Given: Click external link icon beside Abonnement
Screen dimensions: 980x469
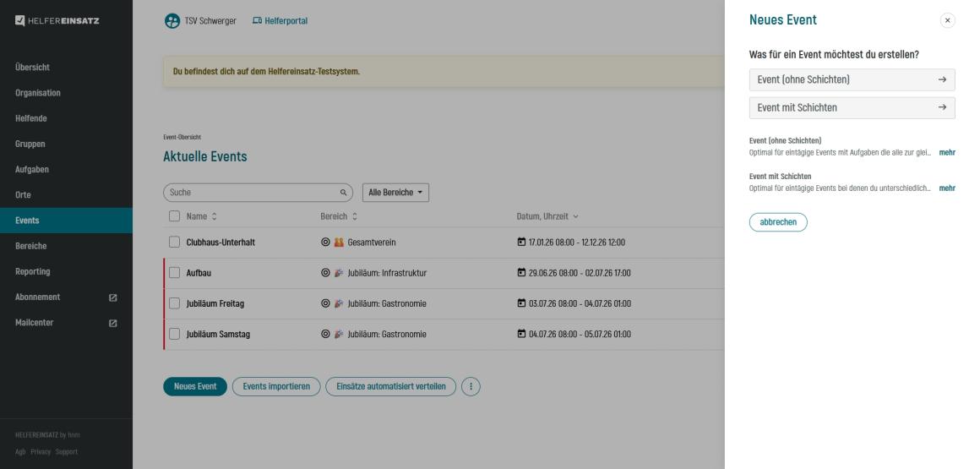Looking at the screenshot, I should [x=113, y=297].
